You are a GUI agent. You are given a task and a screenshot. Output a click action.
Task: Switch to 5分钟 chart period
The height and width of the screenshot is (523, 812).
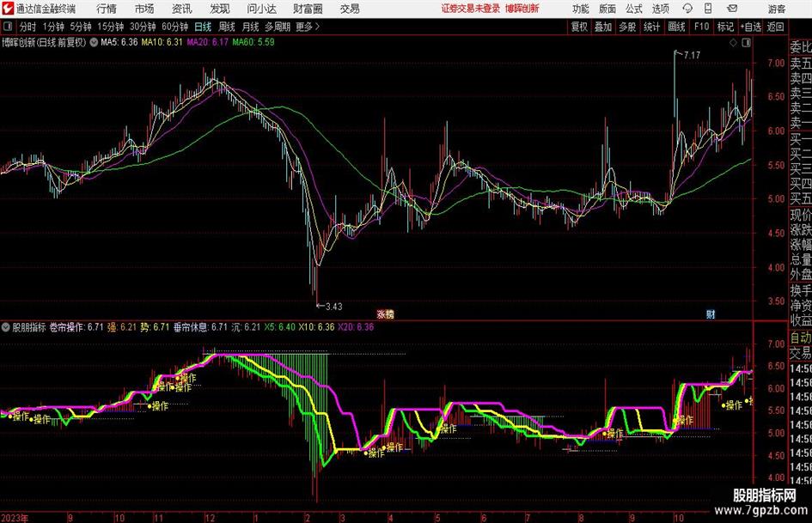81,27
